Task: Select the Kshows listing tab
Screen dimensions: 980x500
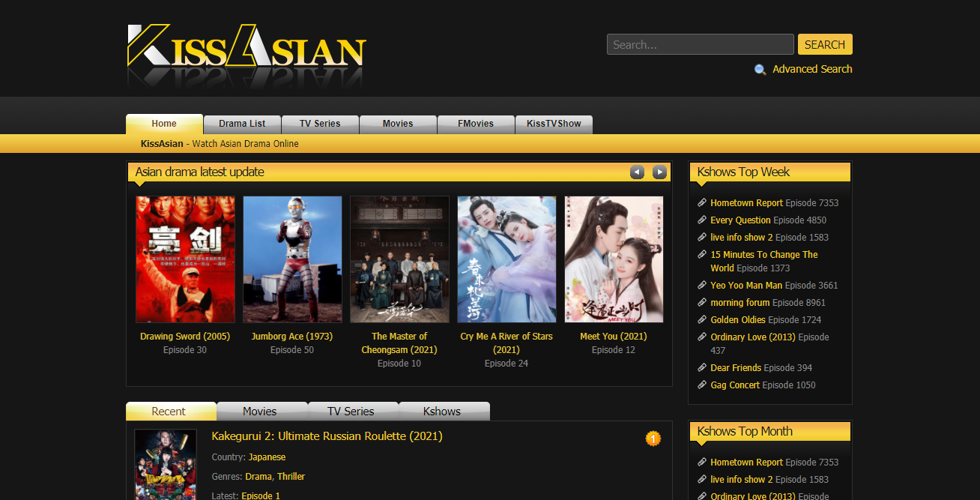Action: point(444,412)
